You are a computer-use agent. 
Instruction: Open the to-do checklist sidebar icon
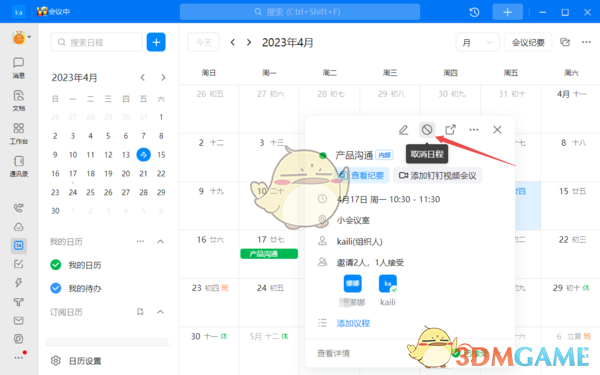pyautogui.click(x=18, y=264)
